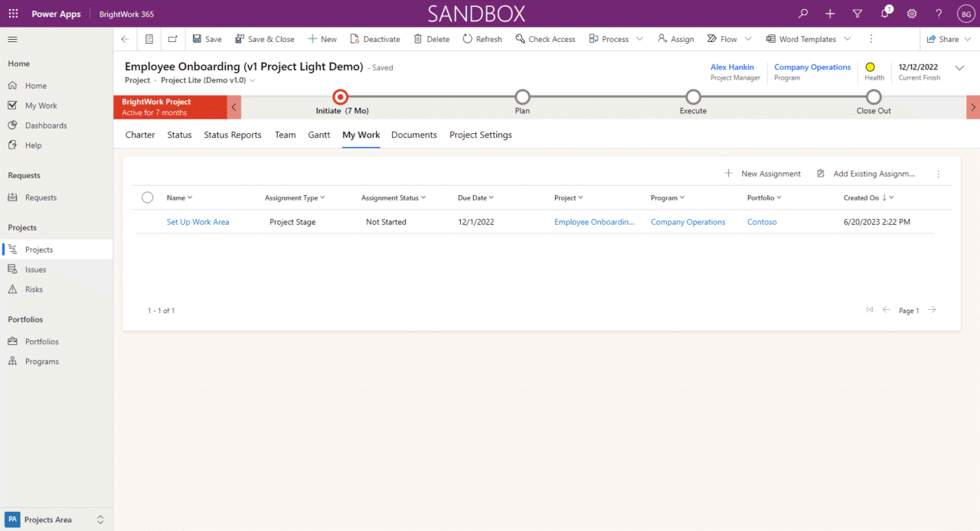Click the advanced filter funnel icon
The image size is (980, 531).
pos(857,14)
